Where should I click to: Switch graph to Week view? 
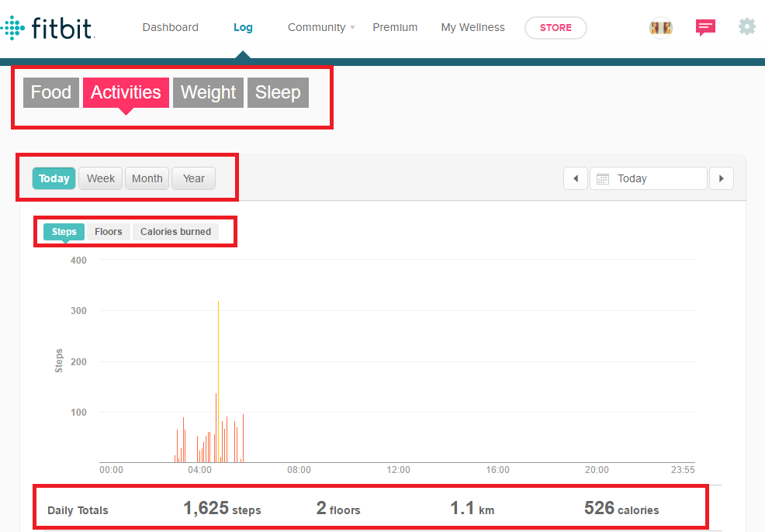pyautogui.click(x=101, y=178)
